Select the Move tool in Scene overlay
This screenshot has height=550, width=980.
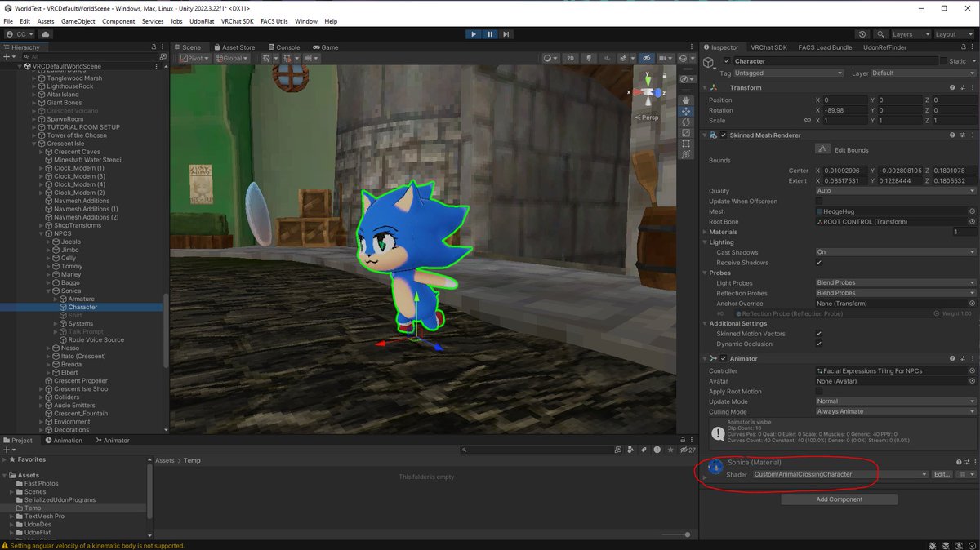(x=686, y=111)
